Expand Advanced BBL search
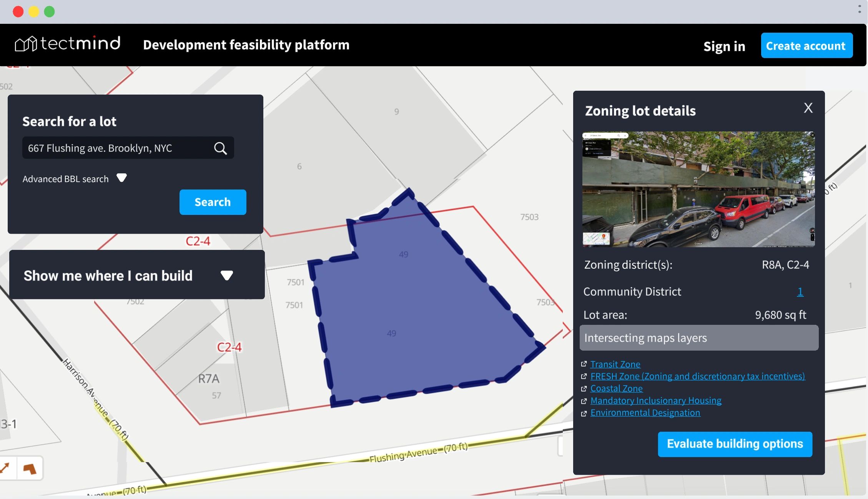The image size is (868, 499). point(121,178)
